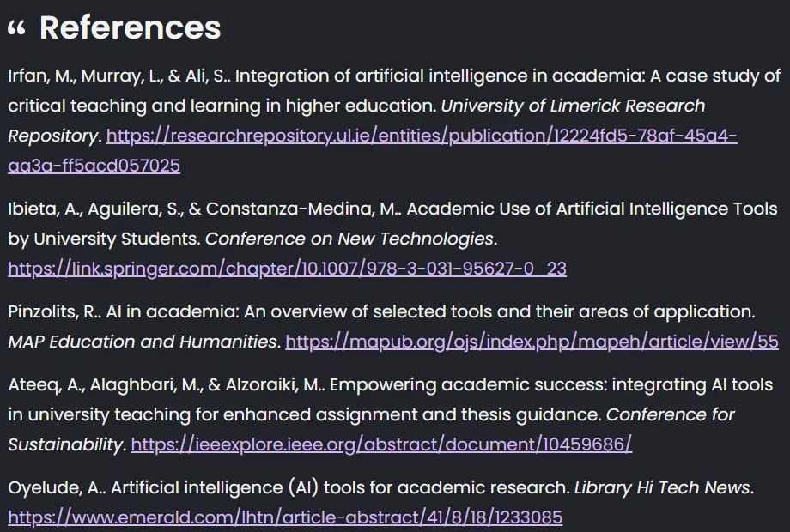Click the "Ibieta, A., Aguilera, S." author names

pos(93,209)
